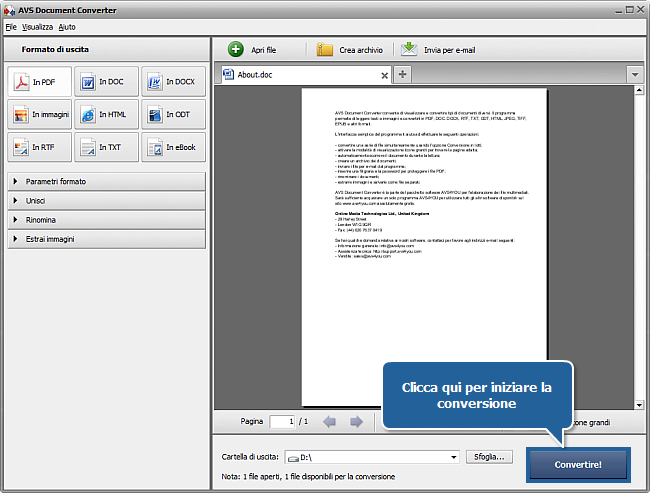Viewport: 650px width, 493px height.
Task: Pick In eBook output format
Action: click(173, 147)
